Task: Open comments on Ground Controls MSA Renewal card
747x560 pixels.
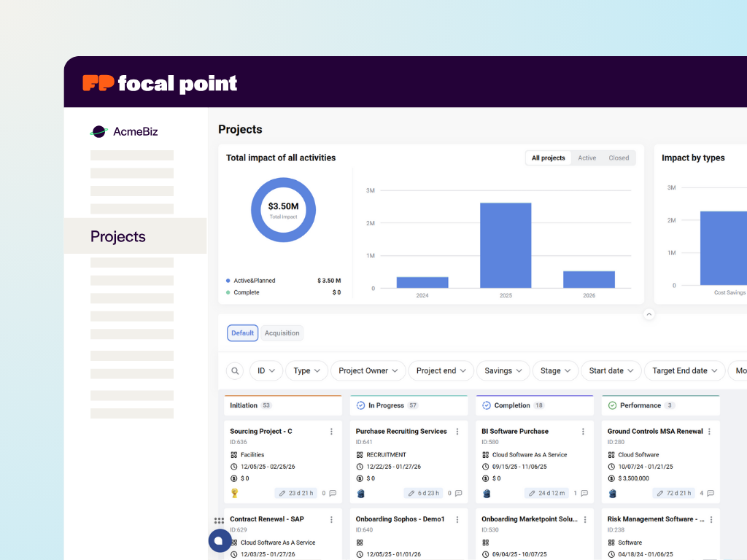Action: pyautogui.click(x=711, y=493)
